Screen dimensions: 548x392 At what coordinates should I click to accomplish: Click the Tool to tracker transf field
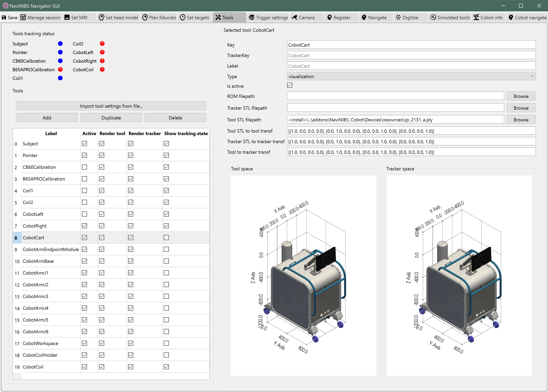point(411,152)
